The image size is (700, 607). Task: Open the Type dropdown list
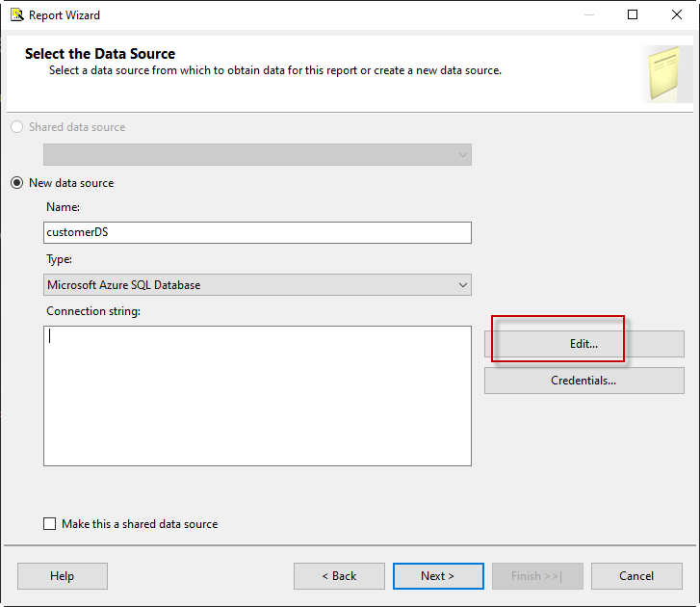click(x=257, y=285)
